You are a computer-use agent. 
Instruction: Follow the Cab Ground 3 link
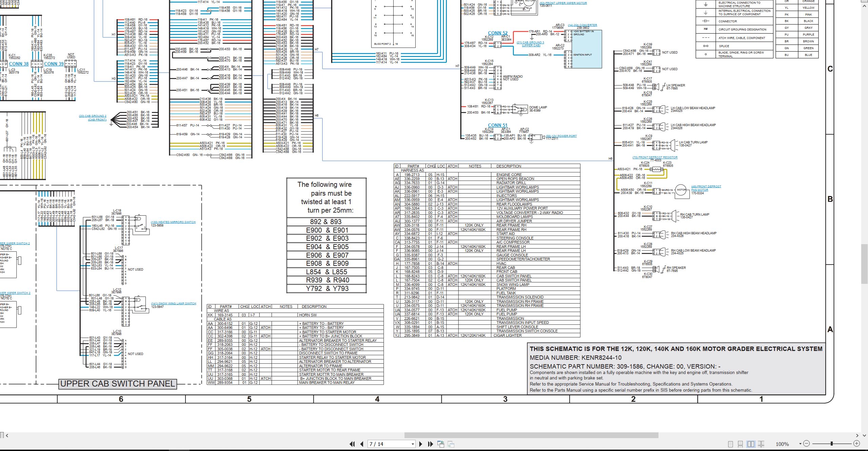(530, 44)
